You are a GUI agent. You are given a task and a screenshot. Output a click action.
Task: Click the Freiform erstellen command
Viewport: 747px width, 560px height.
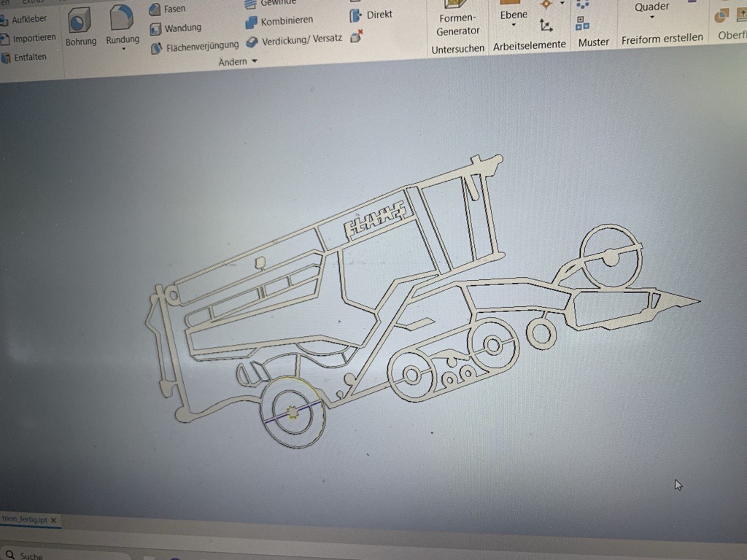point(662,37)
